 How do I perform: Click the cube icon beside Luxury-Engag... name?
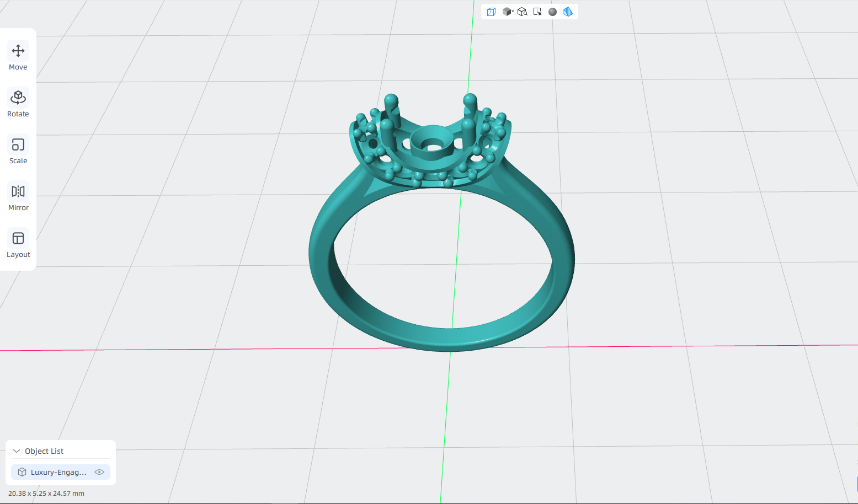click(22, 472)
